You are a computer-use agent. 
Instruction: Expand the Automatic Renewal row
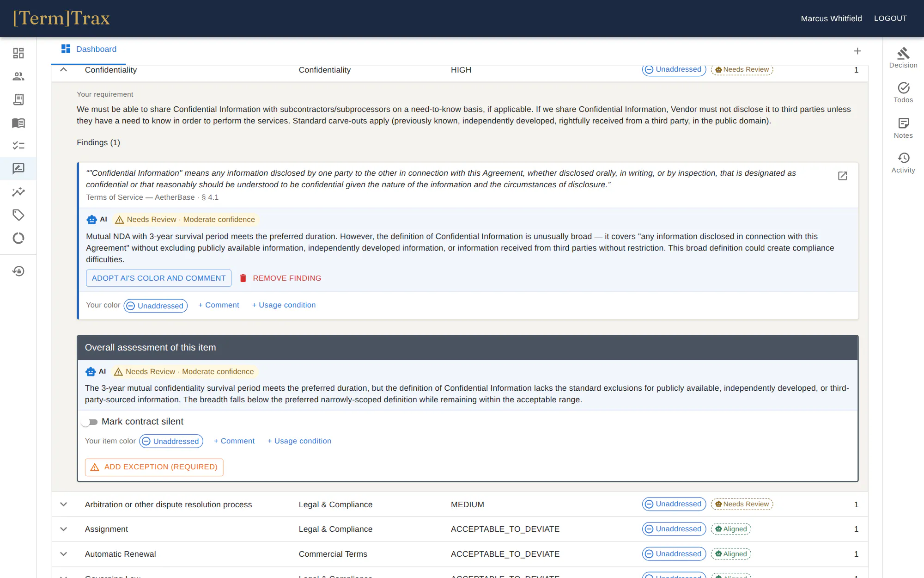coord(64,554)
